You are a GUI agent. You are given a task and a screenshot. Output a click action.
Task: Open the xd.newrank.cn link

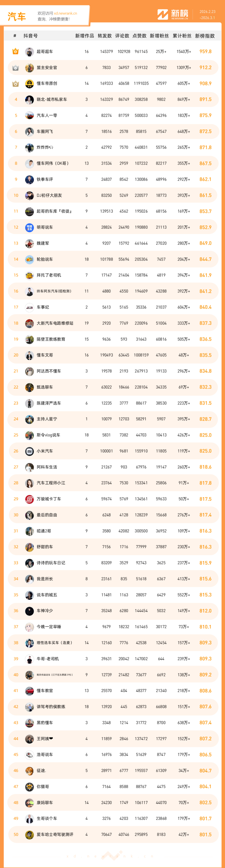[65, 14]
